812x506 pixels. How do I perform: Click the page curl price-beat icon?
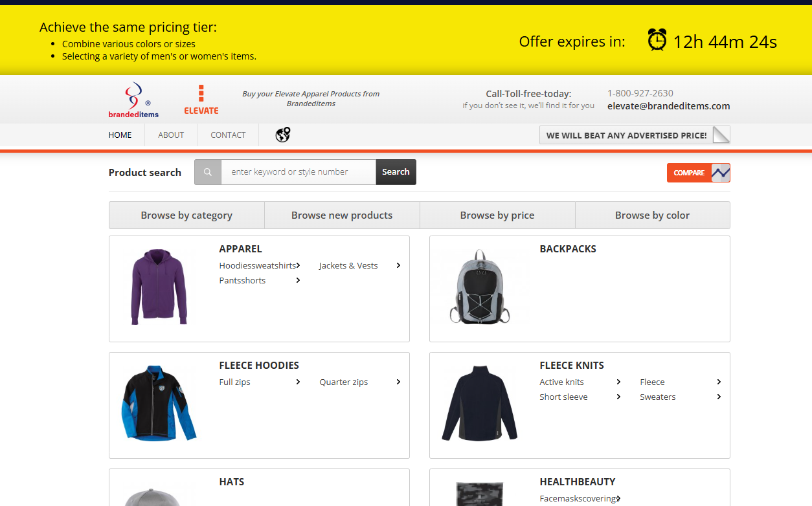(721, 135)
